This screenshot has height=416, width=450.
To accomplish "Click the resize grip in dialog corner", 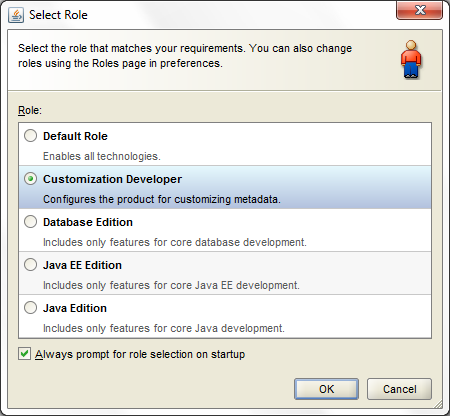I will pos(438,404).
